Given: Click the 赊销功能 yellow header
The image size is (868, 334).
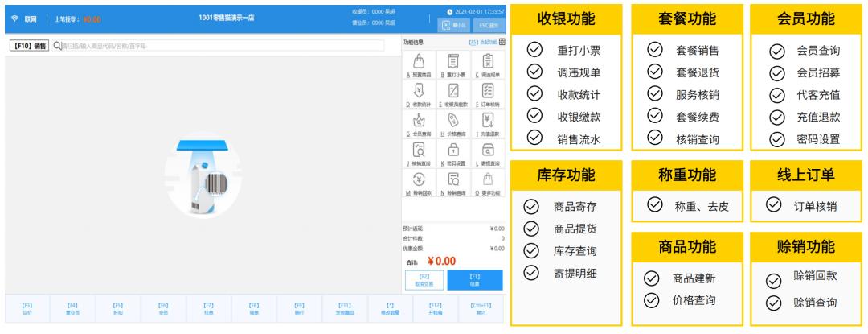Looking at the screenshot, I should [x=805, y=246].
